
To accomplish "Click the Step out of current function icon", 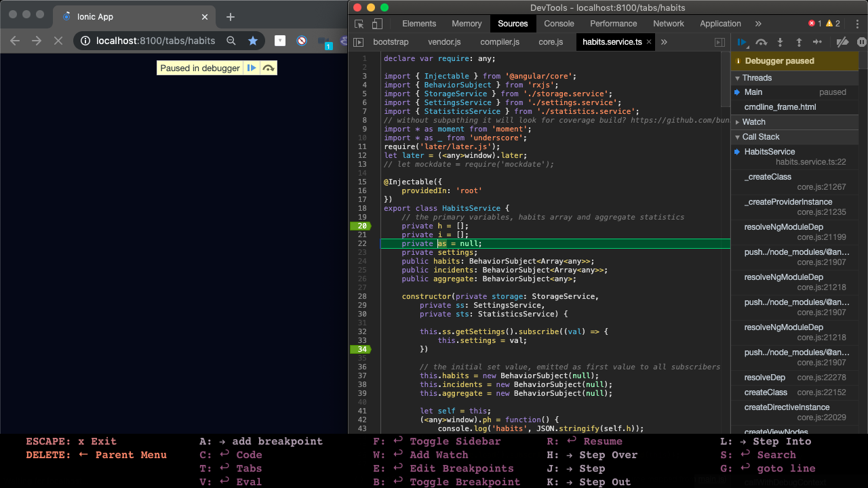I will tap(799, 42).
